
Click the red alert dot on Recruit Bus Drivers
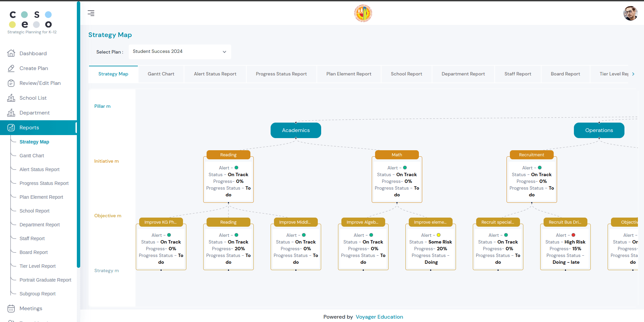tap(574, 235)
